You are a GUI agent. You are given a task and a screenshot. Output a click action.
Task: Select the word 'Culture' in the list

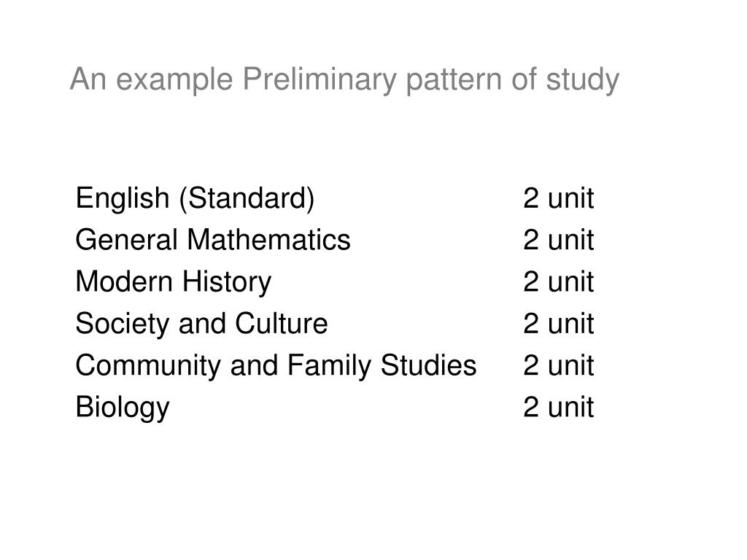click(282, 323)
